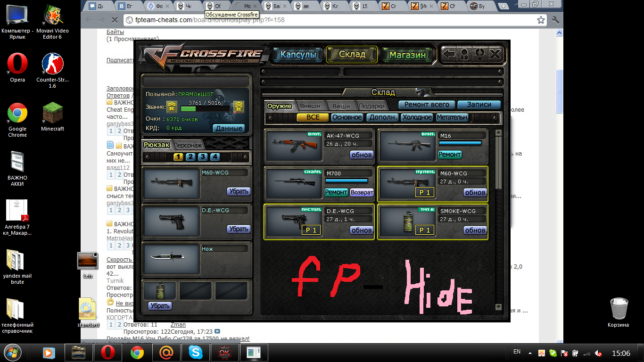Click the X icon in Crossfire header

[495, 54]
